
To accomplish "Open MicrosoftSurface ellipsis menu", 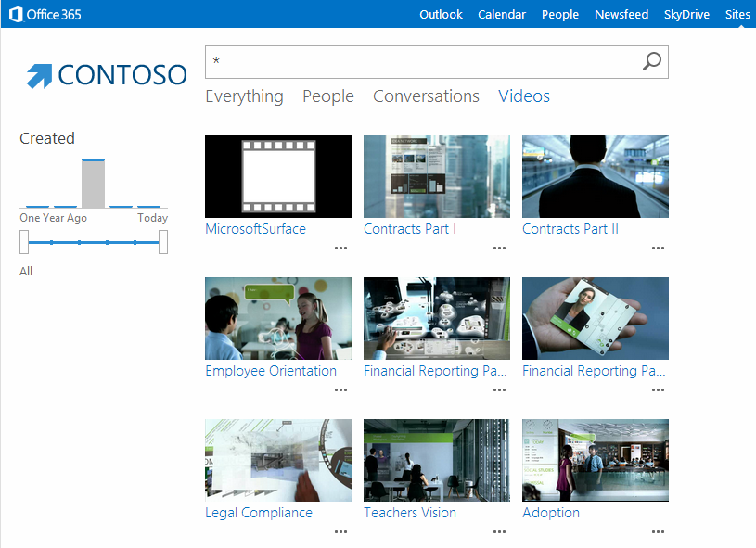I will click(340, 249).
